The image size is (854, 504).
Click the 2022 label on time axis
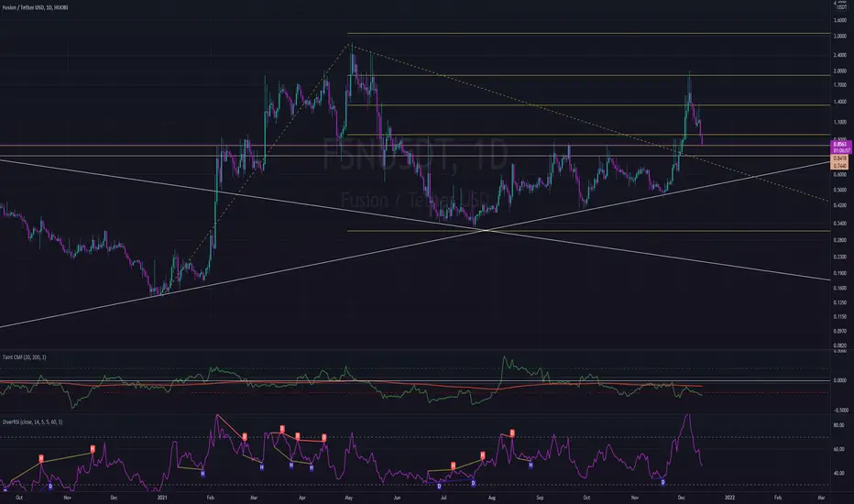click(729, 498)
